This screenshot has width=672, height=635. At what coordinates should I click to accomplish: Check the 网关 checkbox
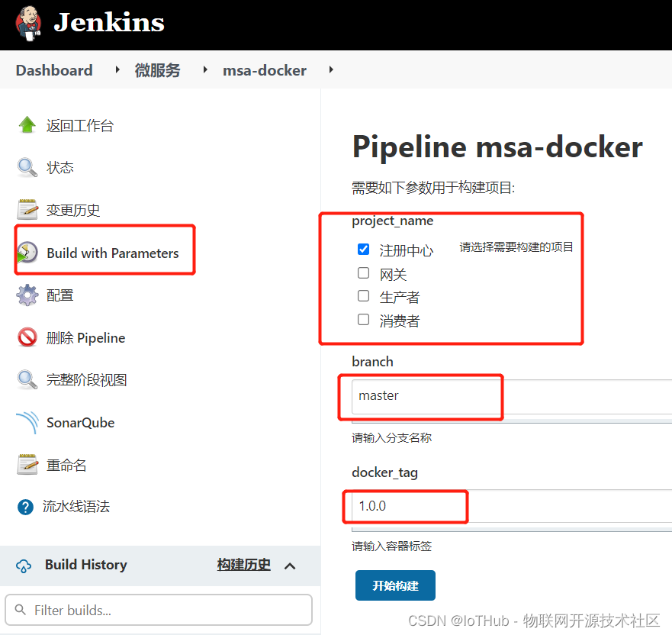click(363, 273)
